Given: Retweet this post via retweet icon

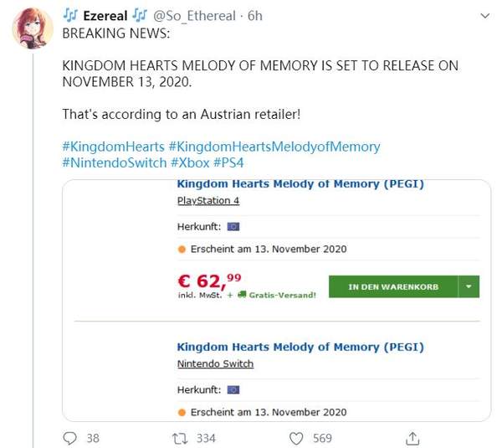Looking at the screenshot, I should (x=177, y=438).
